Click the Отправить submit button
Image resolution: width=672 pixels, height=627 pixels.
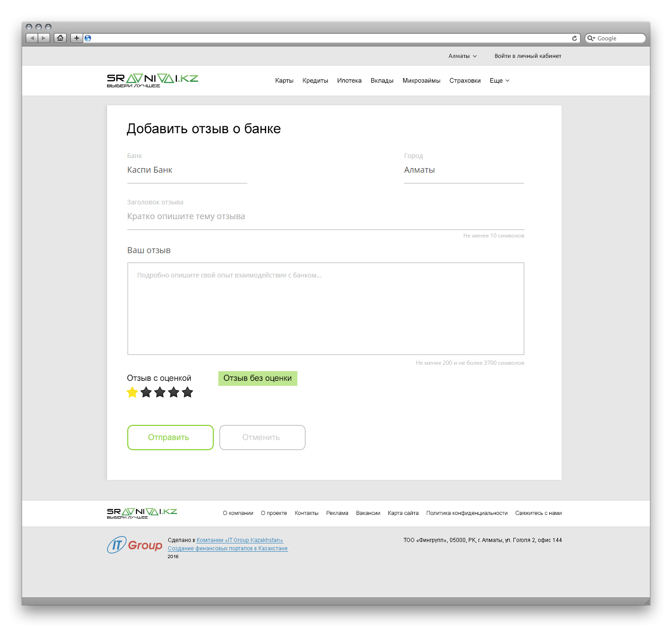tap(171, 437)
